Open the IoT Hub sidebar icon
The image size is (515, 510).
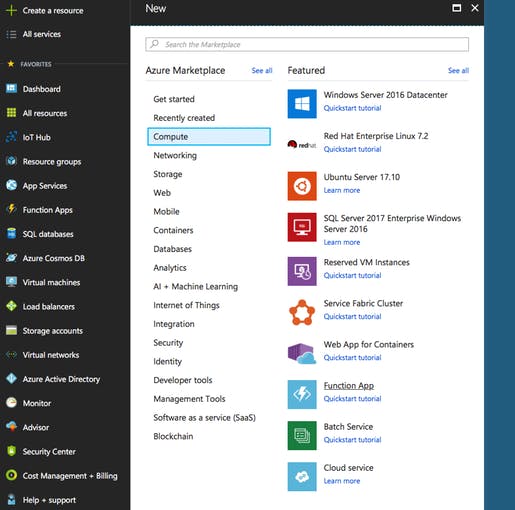coord(11,137)
